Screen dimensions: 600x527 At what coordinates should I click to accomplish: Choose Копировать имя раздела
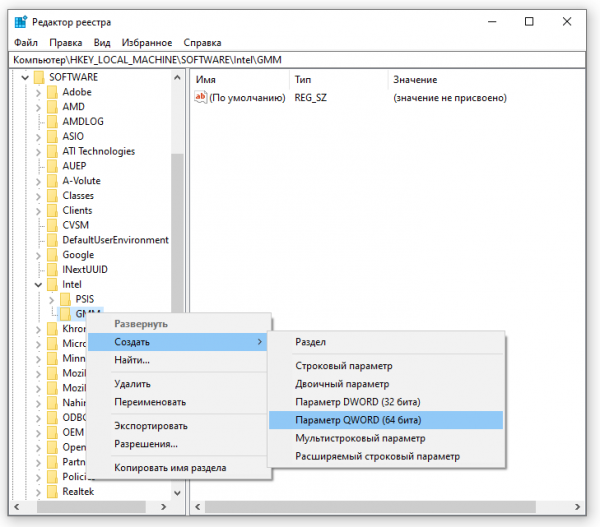coord(178,468)
